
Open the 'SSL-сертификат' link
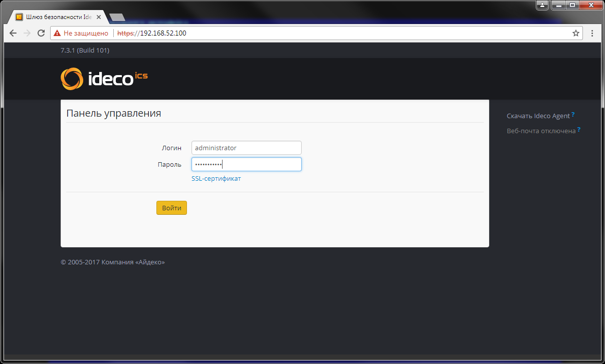click(x=216, y=179)
